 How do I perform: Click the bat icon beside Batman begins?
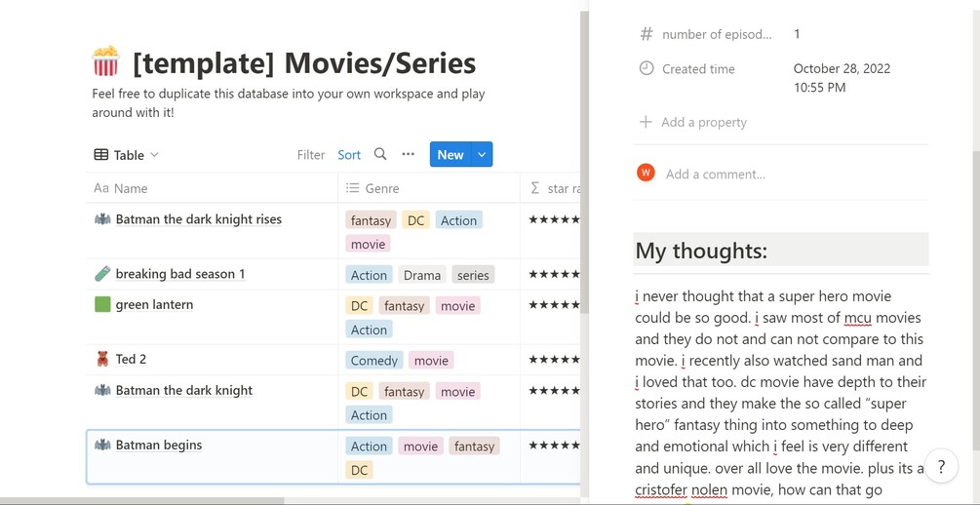pos(102,446)
